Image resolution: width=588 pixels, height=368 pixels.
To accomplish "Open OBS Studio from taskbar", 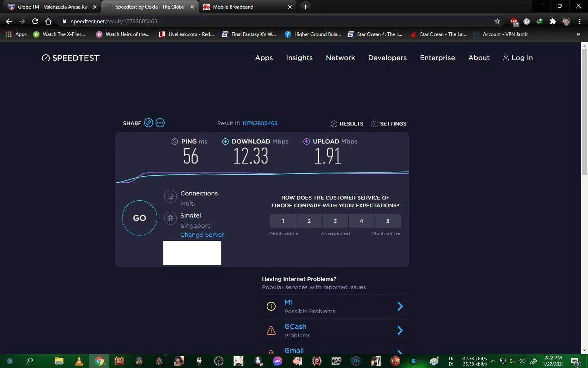I will pyautogui.click(x=219, y=361).
